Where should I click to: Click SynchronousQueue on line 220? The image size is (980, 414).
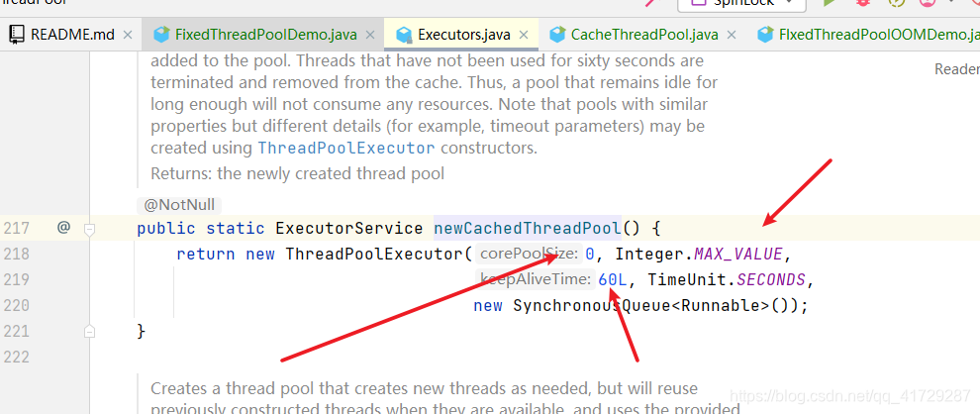(593, 306)
